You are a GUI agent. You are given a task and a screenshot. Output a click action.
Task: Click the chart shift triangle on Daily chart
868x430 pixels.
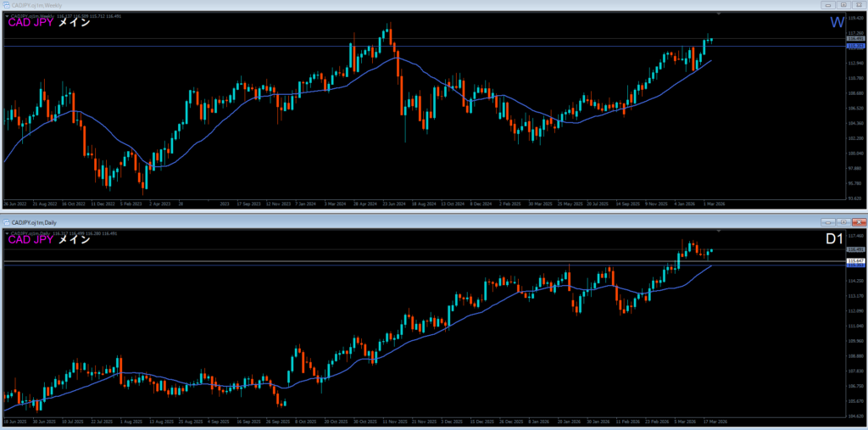[719, 231]
